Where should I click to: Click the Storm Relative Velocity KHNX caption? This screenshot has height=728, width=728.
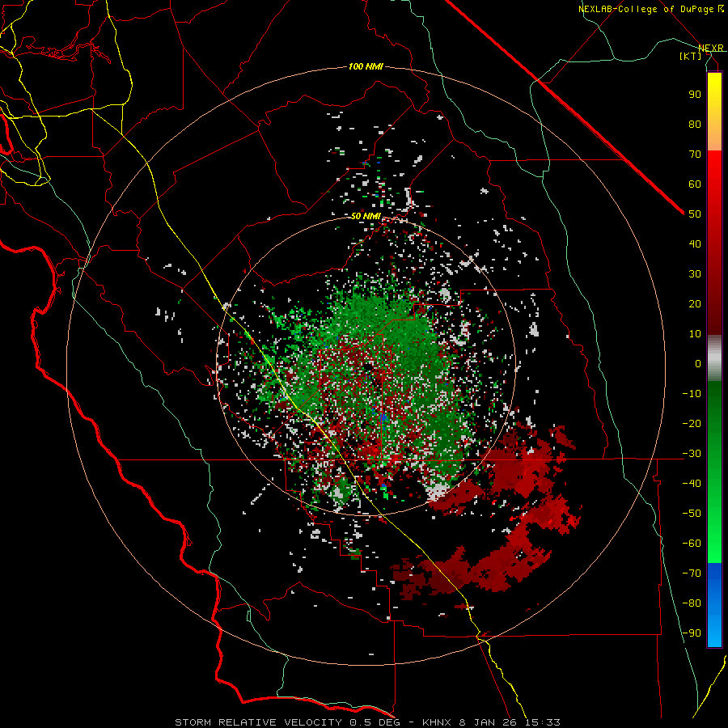click(x=367, y=722)
